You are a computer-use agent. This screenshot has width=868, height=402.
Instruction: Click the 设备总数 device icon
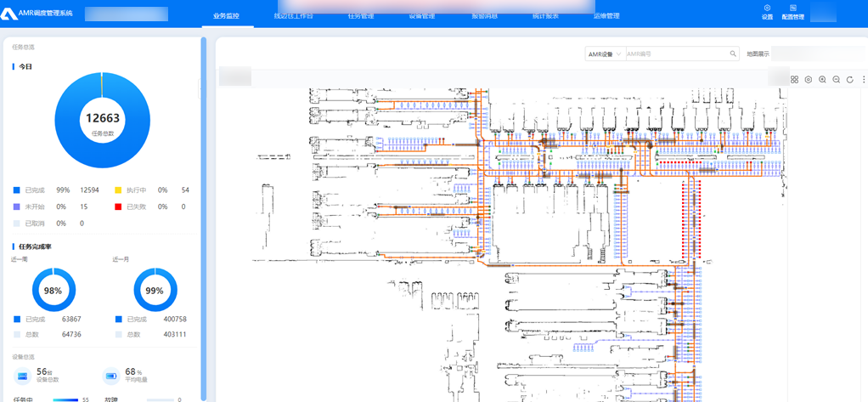[22, 376]
